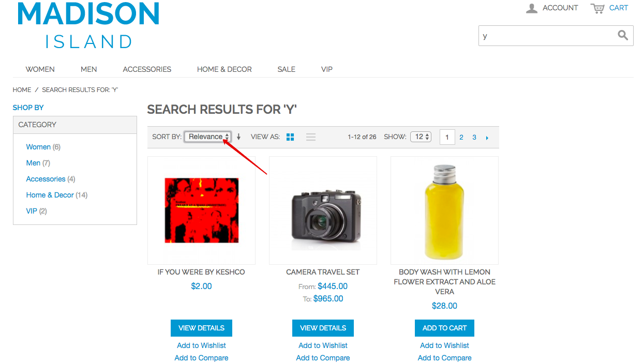Open the Show 12 per page dropdown
The width and height of the screenshot is (644, 363).
coord(421,137)
